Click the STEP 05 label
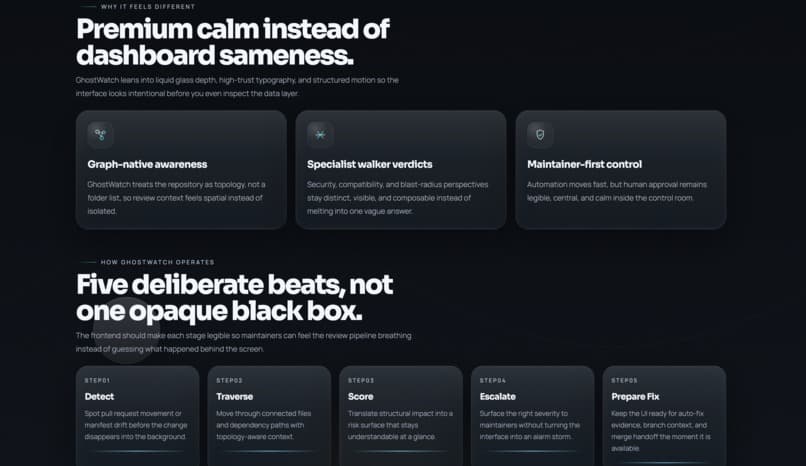The width and height of the screenshot is (806, 466). click(625, 381)
